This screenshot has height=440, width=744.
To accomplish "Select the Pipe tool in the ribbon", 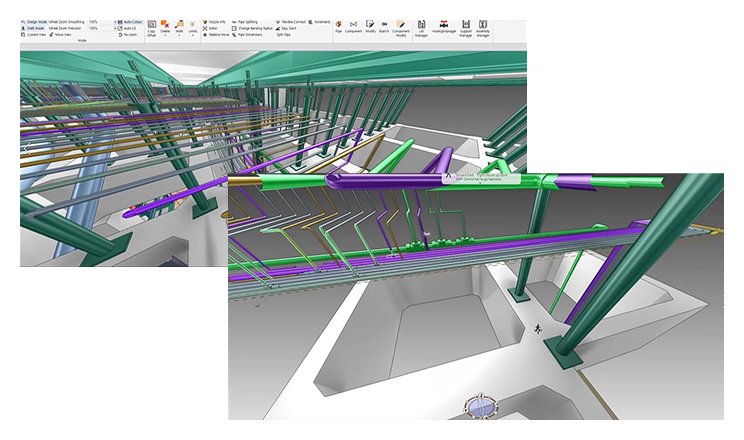I will coord(339,24).
